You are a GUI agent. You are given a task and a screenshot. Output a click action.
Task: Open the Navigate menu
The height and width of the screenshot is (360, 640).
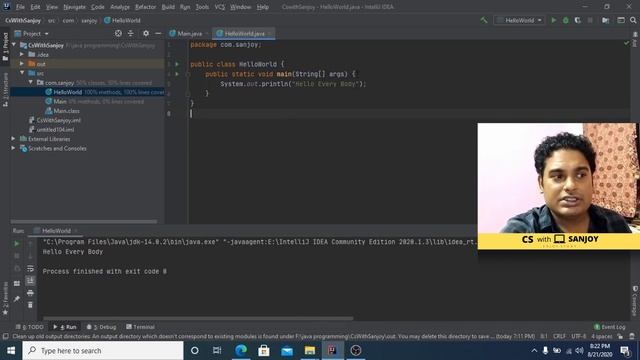[74, 7]
